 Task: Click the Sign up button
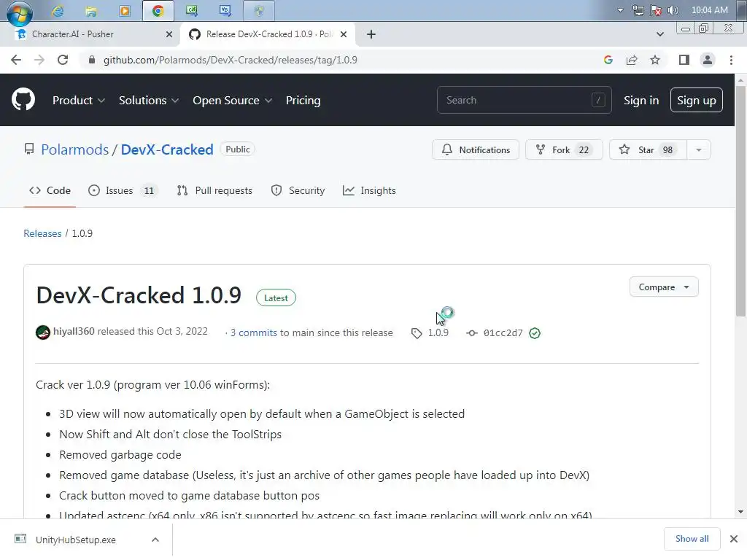tap(696, 100)
